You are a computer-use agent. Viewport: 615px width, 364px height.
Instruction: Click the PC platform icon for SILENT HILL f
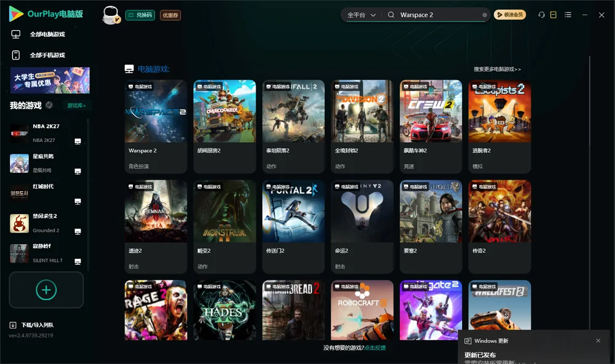point(77,262)
